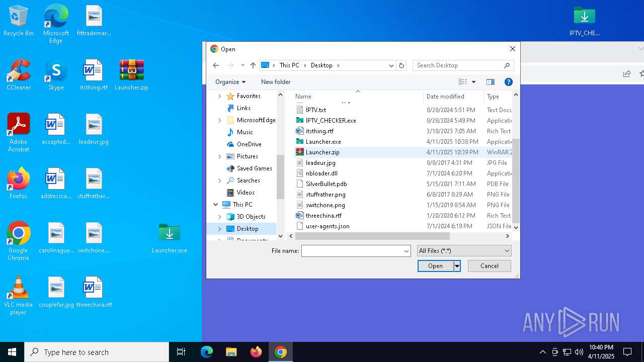Open recent locations dropdown arrow
This screenshot has width=644, height=362.
click(x=243, y=65)
